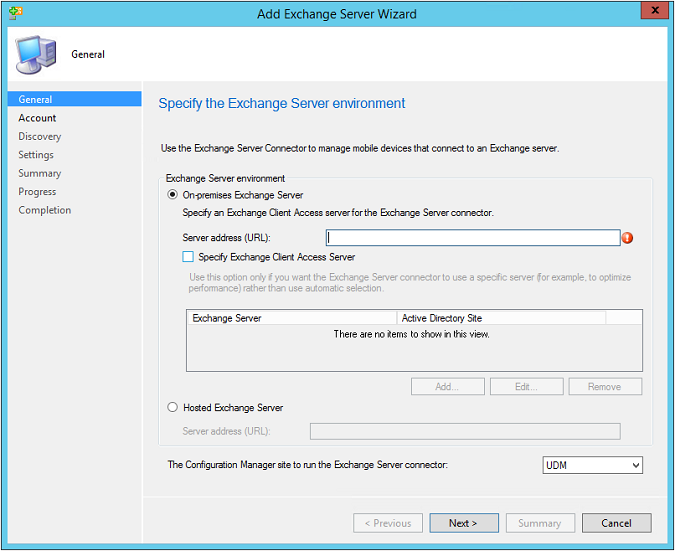Click 'There are no items to show' text
Viewport: 675px width, 551px height.
pyautogui.click(x=412, y=334)
